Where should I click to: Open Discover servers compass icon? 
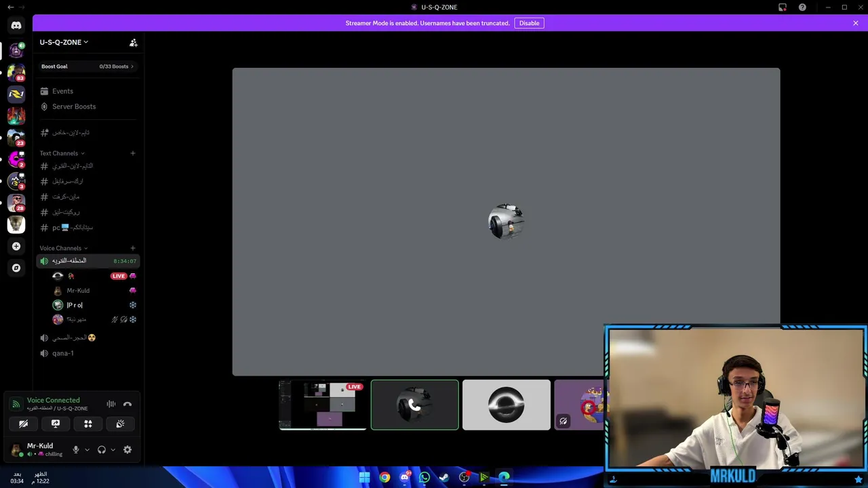16,268
